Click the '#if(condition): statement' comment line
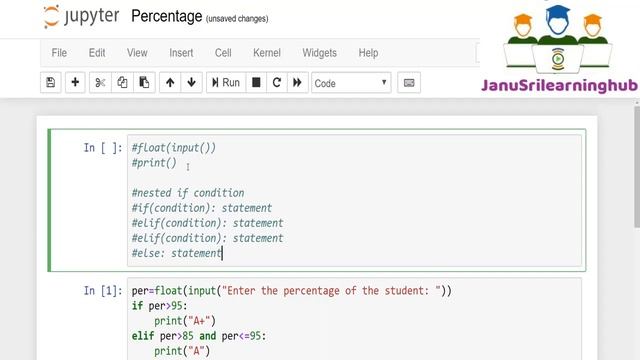 point(202,208)
